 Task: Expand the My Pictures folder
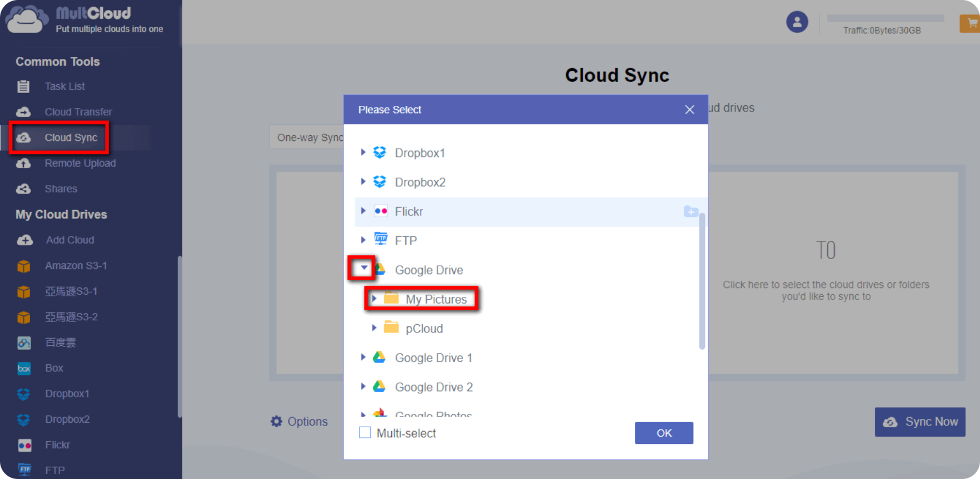tap(374, 299)
